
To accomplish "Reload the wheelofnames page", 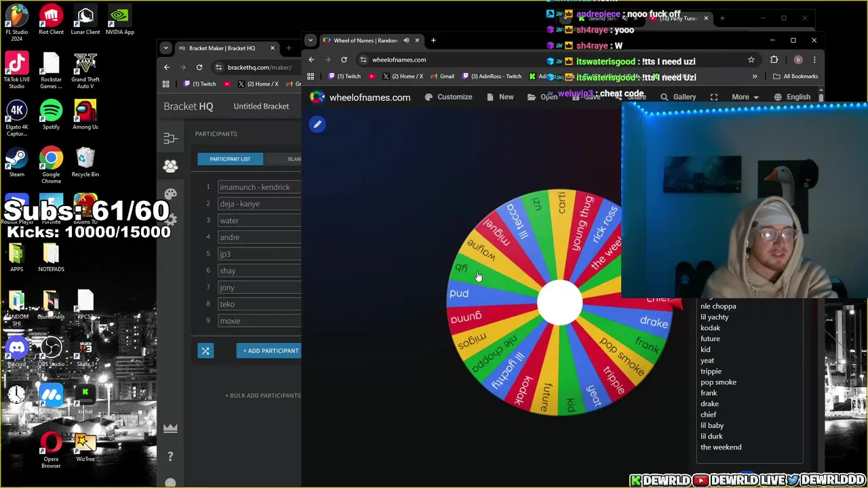I will pos(344,60).
